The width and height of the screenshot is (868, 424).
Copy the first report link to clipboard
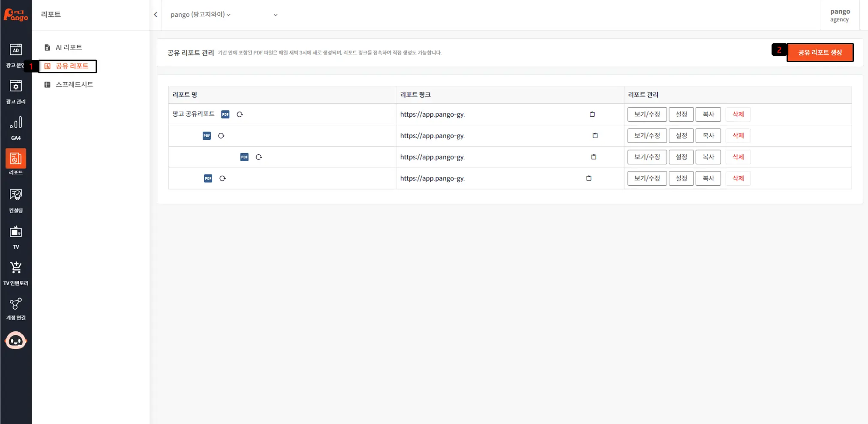click(592, 114)
